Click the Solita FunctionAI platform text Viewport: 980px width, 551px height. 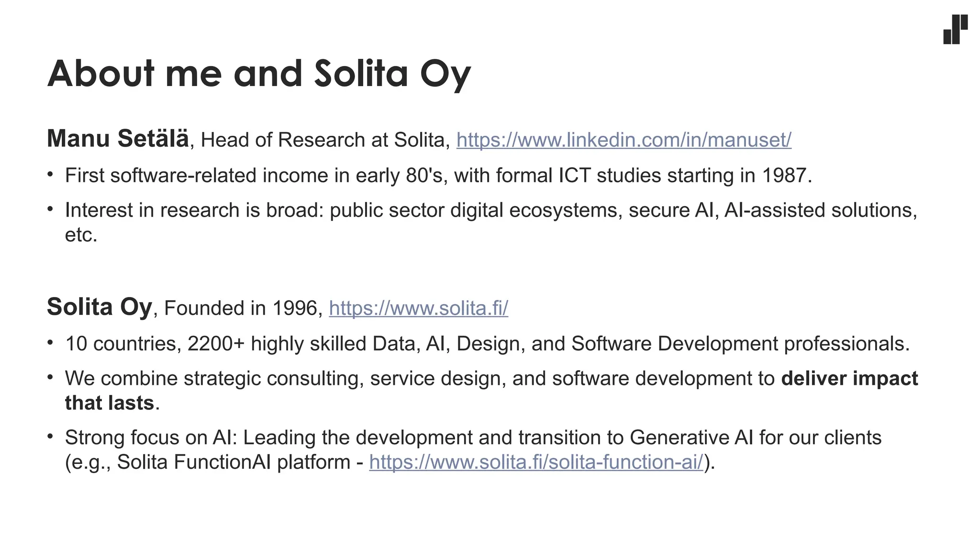(234, 462)
